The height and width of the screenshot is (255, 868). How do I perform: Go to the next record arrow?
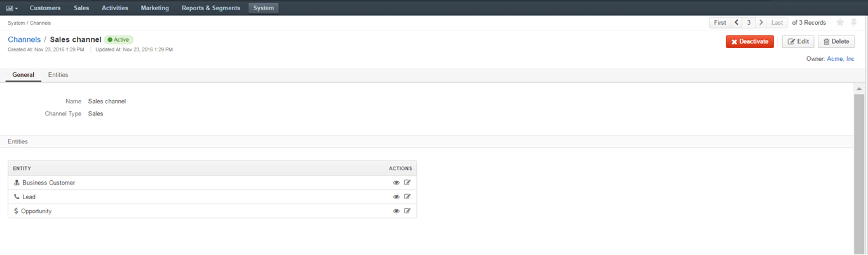tap(761, 22)
